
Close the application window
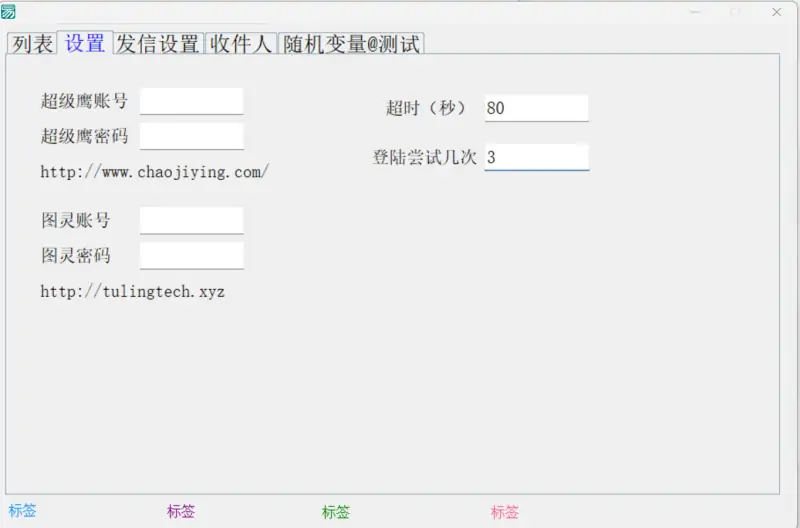tap(776, 12)
